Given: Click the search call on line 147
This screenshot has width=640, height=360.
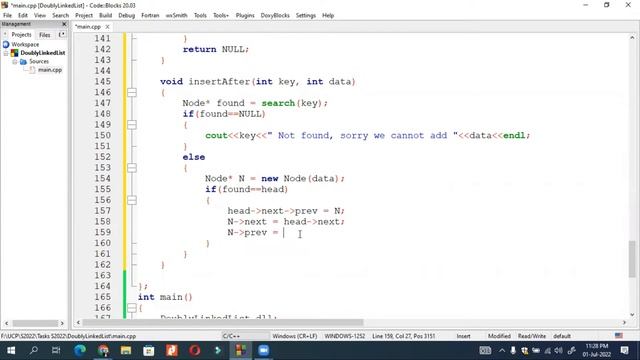Looking at the screenshot, I should point(278,103).
